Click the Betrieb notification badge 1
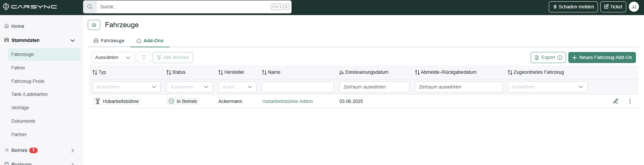The height and width of the screenshot is (165, 644). (x=33, y=150)
